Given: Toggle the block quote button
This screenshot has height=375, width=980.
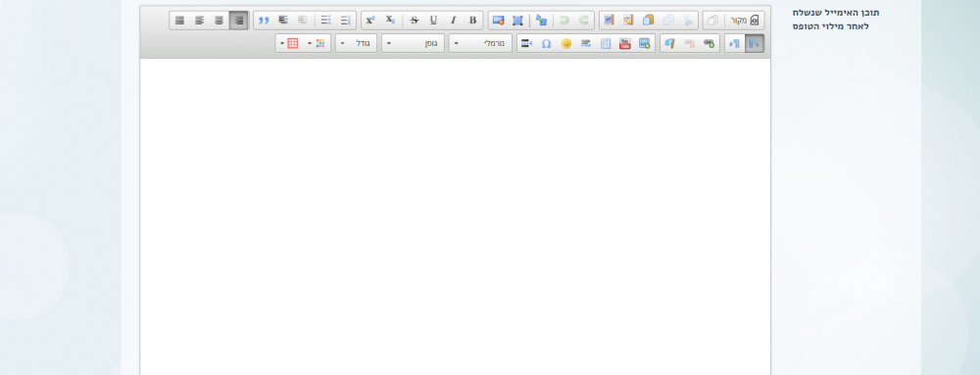Looking at the screenshot, I should point(263,20).
